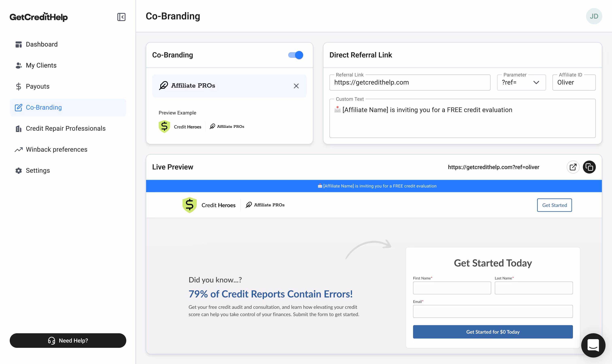Screen dimensions: 612x364
Task: Click the Credit Heroes logo in live preview header
Action: tap(209, 205)
